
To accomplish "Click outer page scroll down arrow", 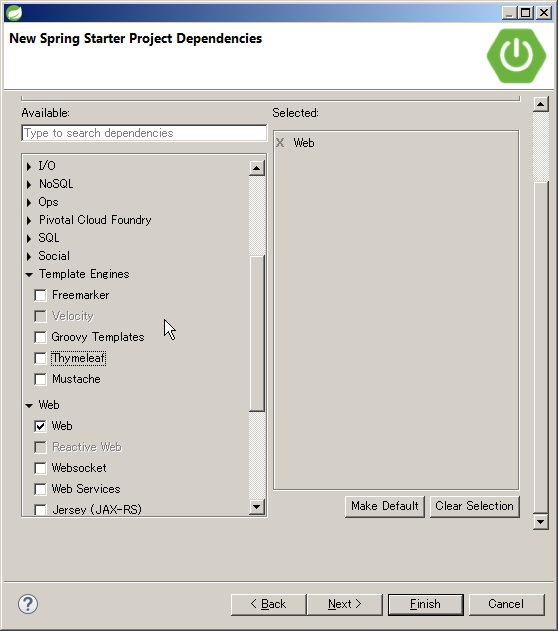I will (x=541, y=522).
